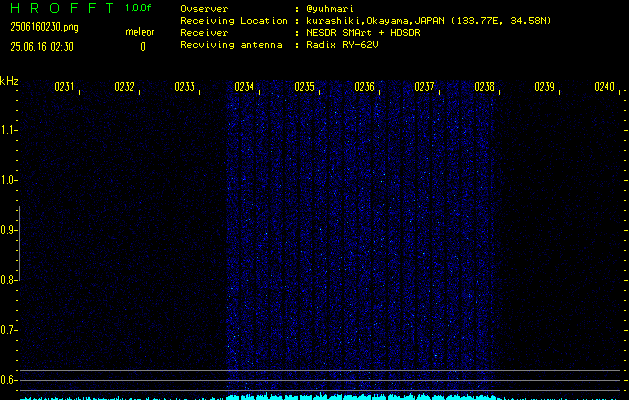Viewport: 629px width, 400px height.
Task: Click the 1.0 kHz axis label
Action: point(8,180)
